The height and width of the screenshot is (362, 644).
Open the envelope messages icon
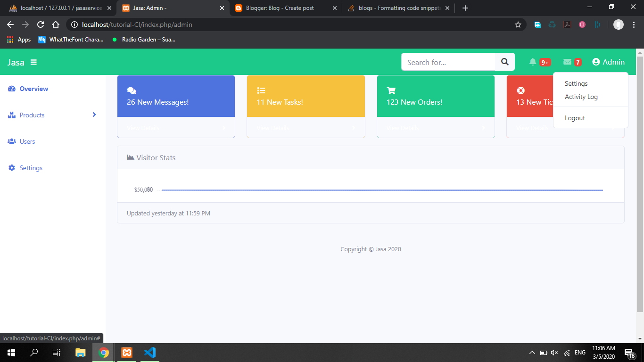point(567,62)
